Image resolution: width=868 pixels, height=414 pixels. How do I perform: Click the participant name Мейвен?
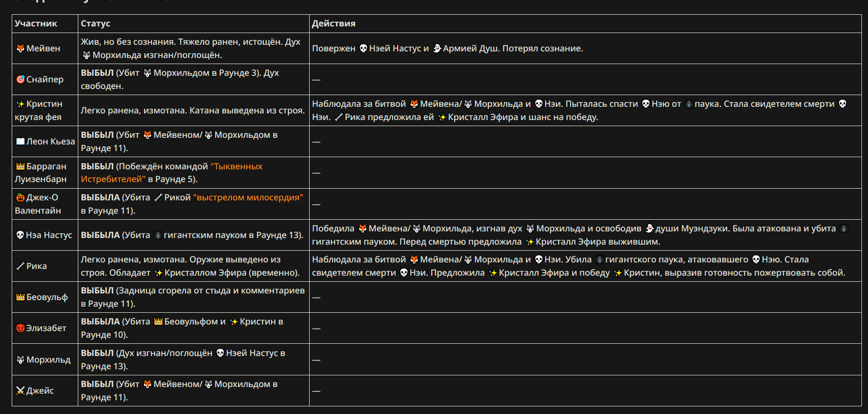pyautogui.click(x=43, y=48)
